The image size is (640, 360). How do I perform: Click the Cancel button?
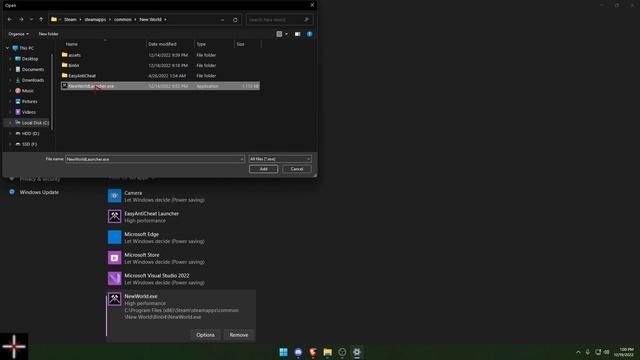(297, 169)
